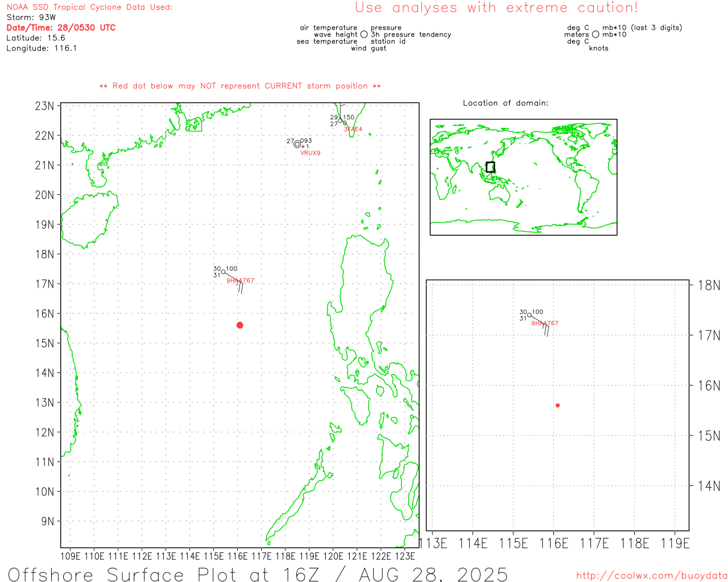Screen dimensions: 728x582
Task: Click the red storm dot in zoomed inset map
Action: (x=558, y=405)
